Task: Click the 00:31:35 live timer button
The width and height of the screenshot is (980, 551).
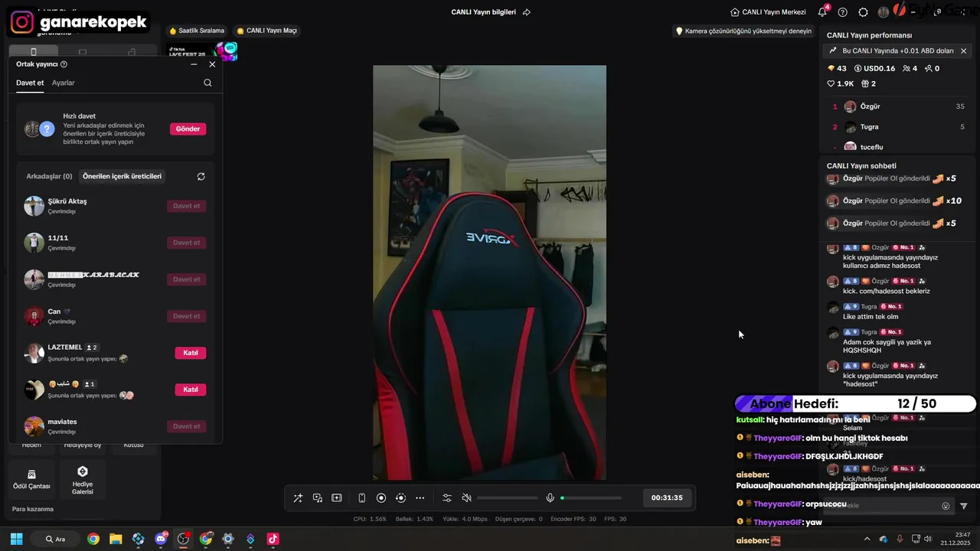Action: [x=667, y=497]
